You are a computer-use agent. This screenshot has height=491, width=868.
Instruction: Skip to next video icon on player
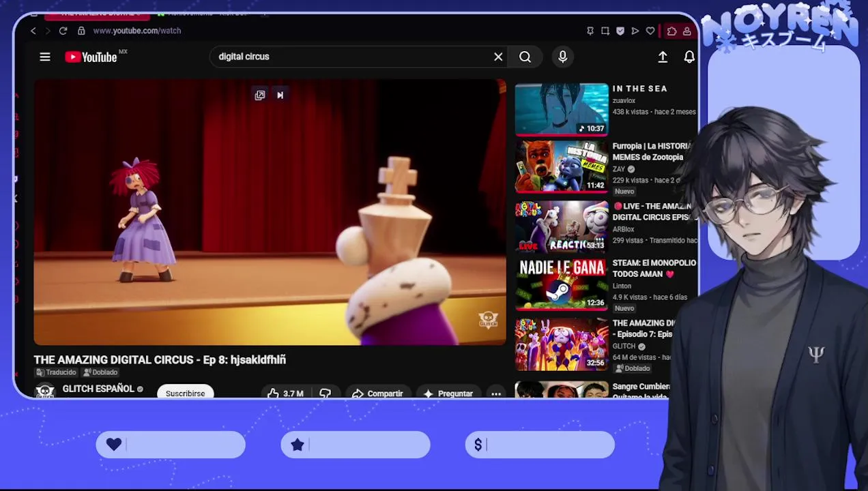tap(280, 95)
